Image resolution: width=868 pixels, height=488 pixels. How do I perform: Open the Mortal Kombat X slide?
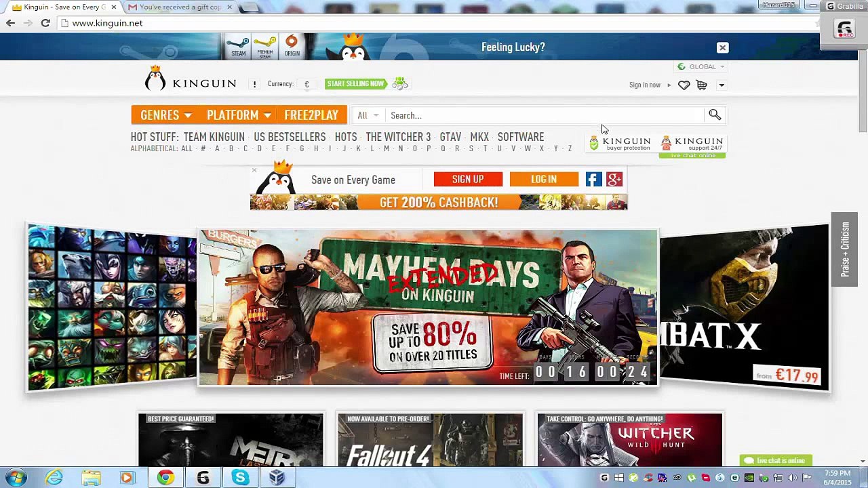pos(745,308)
